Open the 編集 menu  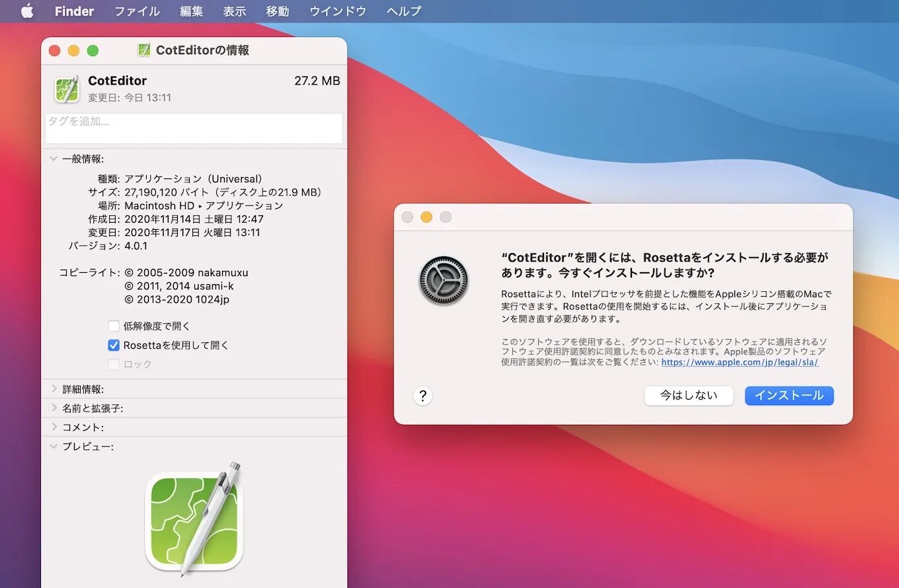pyautogui.click(x=192, y=11)
